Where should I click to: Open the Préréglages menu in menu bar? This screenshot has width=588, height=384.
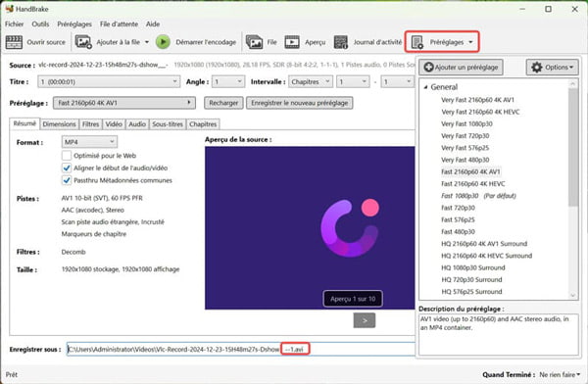pos(74,24)
